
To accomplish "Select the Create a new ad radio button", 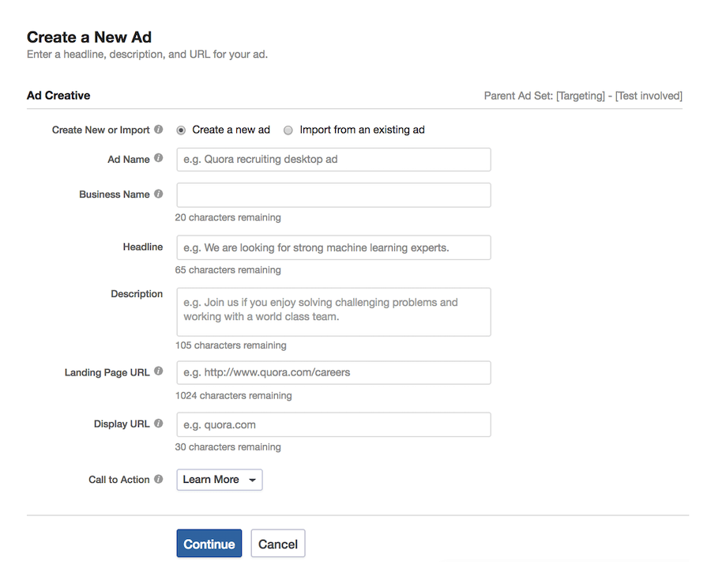I will 182,130.
